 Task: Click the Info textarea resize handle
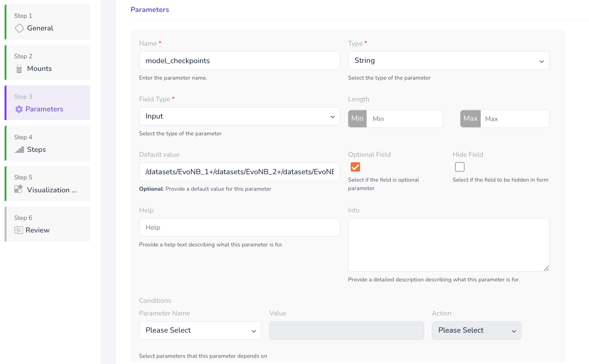pyautogui.click(x=546, y=268)
